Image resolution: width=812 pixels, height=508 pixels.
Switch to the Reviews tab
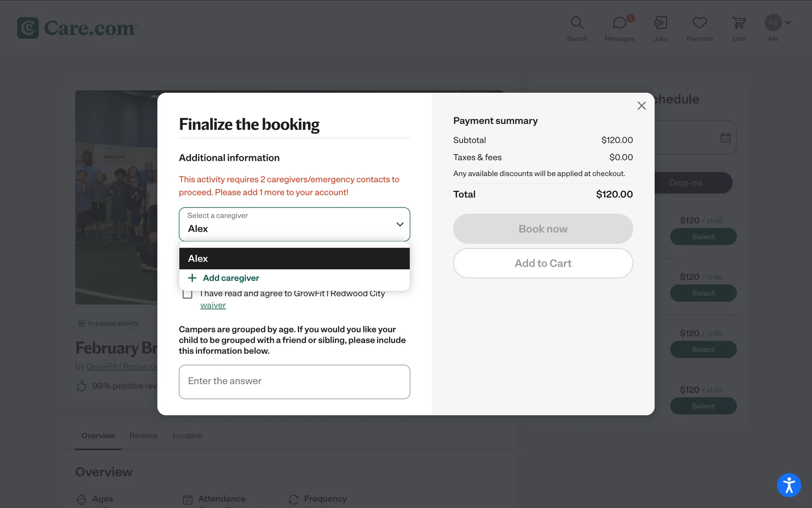(143, 436)
